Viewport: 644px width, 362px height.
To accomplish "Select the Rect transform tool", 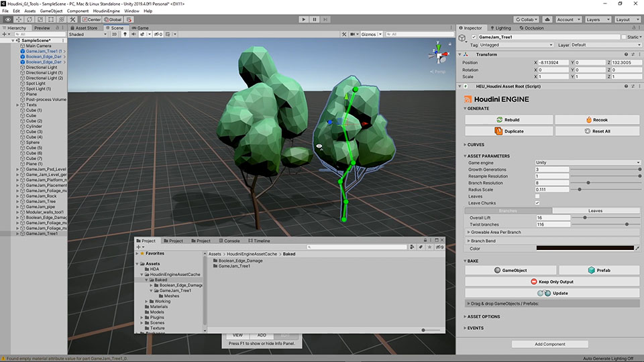I will click(51, 19).
